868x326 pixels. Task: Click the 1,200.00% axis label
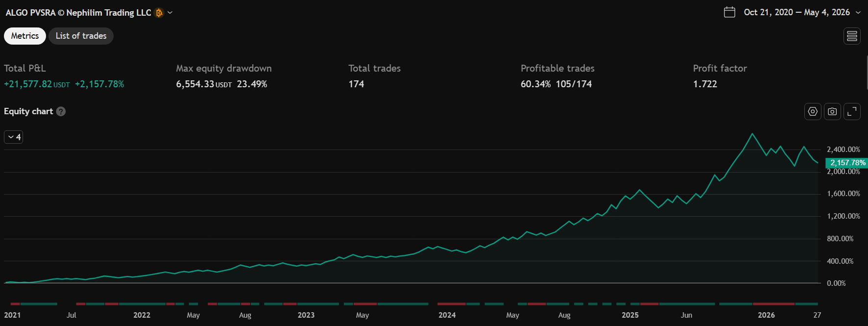point(843,216)
